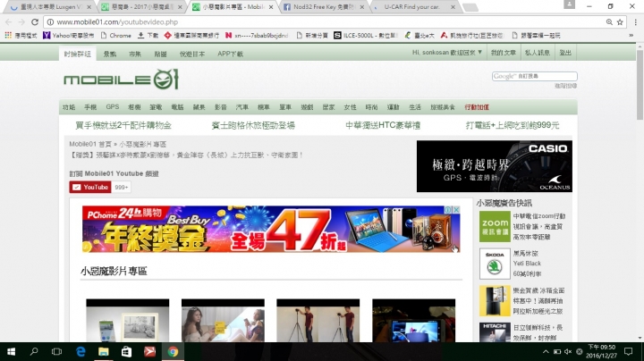Open the 汽車 category in the green menu

(241, 107)
